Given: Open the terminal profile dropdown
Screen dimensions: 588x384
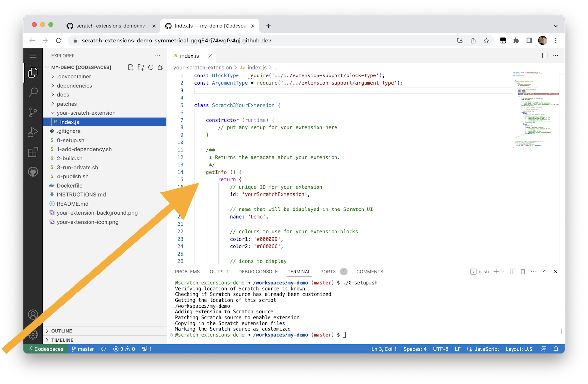Looking at the screenshot, I should click(502, 271).
